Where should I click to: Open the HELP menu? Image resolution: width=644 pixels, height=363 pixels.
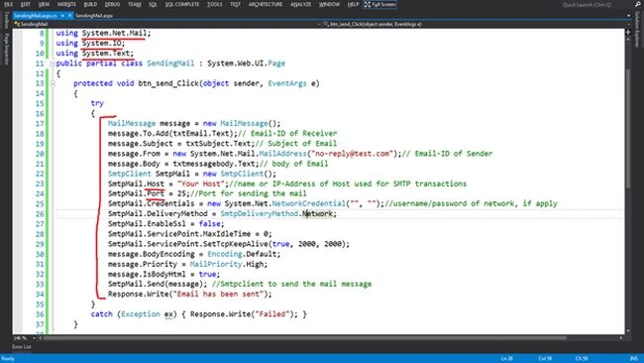click(353, 4)
